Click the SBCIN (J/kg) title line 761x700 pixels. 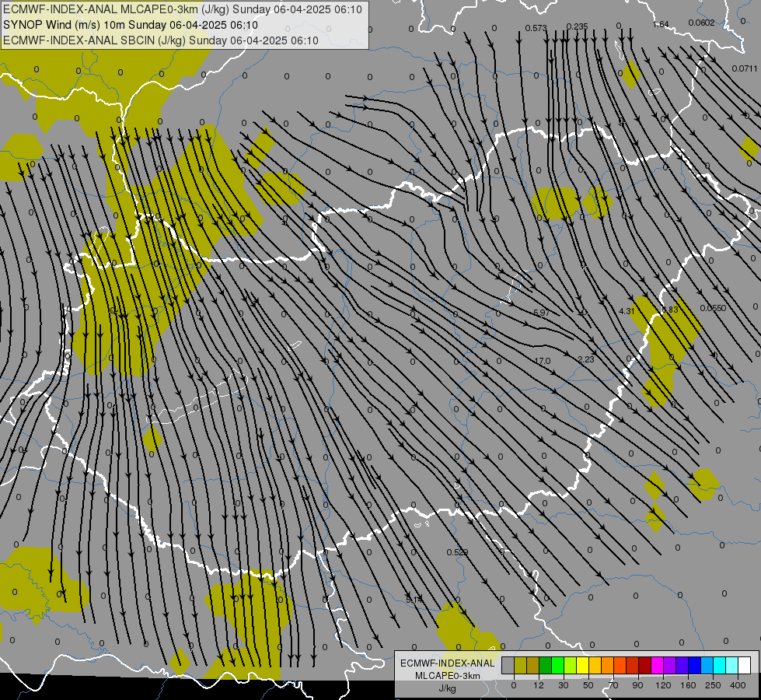point(161,40)
